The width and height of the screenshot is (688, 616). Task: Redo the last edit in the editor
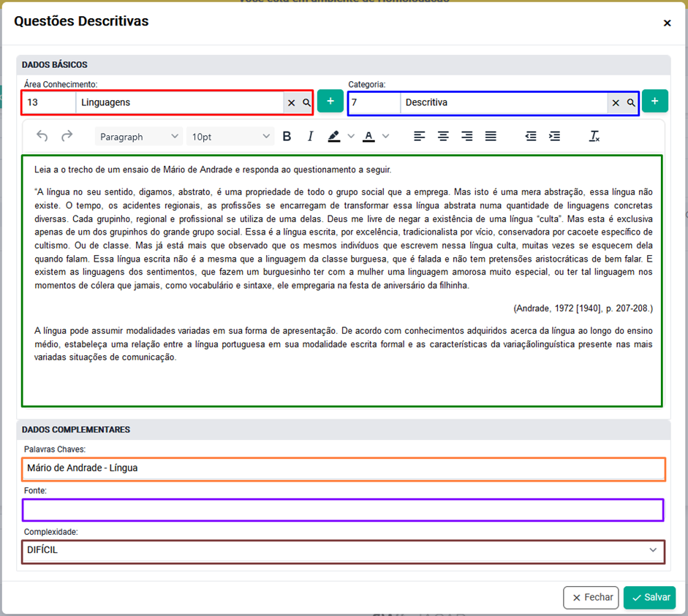point(67,137)
